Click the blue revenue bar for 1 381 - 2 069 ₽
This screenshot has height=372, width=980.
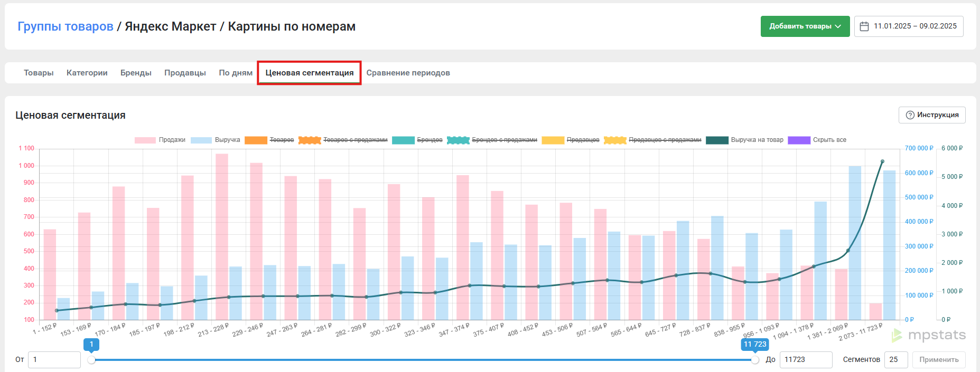click(x=855, y=243)
